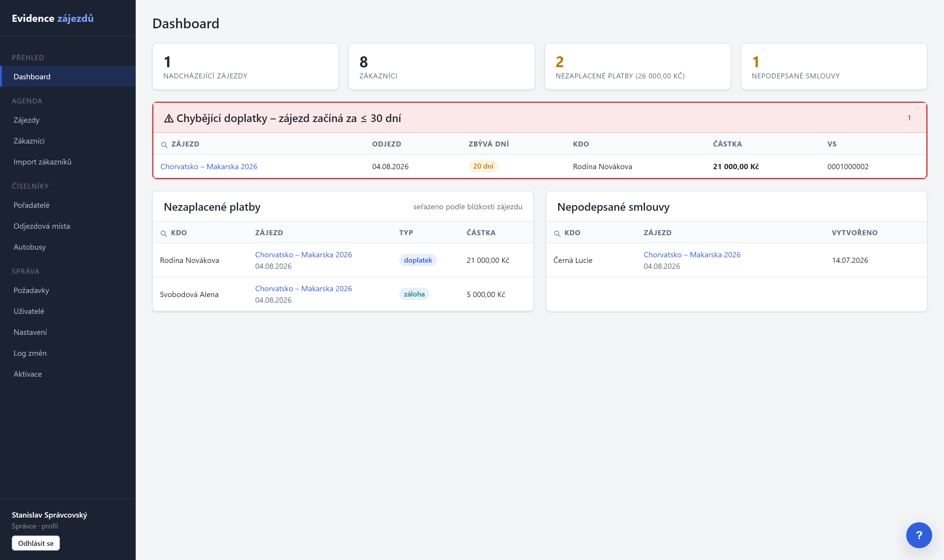Open Zákazníci sidebar item

coord(68,141)
